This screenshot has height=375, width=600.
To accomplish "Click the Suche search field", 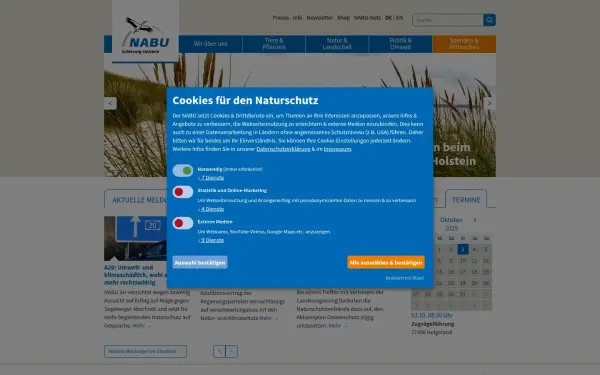I will 448,20.
